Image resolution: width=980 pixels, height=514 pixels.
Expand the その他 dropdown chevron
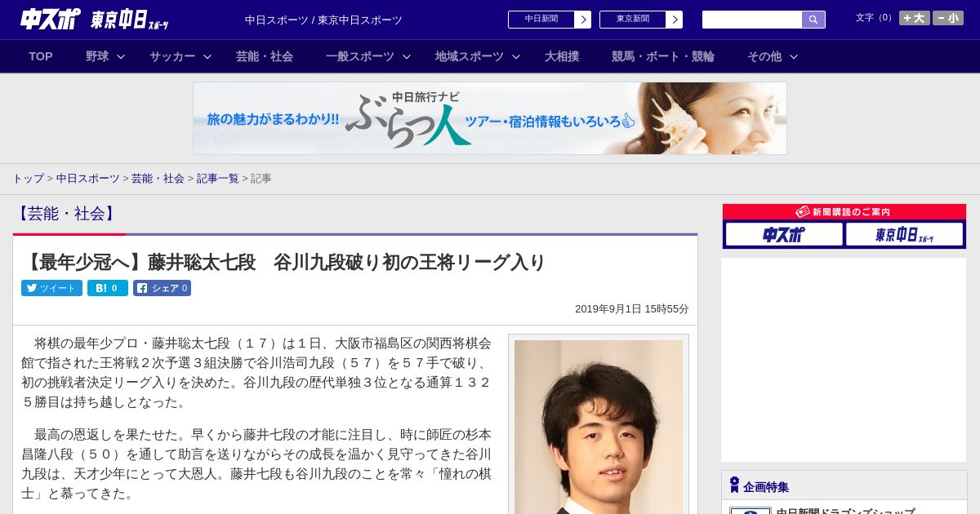tap(794, 56)
